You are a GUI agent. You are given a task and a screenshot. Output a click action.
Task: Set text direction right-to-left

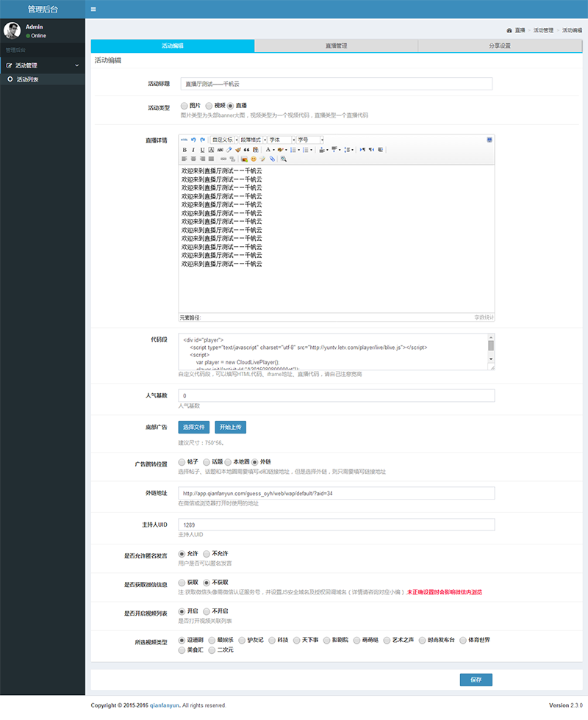[371, 150]
